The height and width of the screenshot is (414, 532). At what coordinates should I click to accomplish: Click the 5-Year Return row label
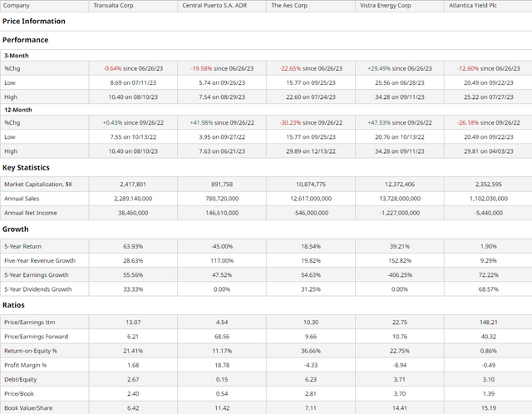coord(22,246)
